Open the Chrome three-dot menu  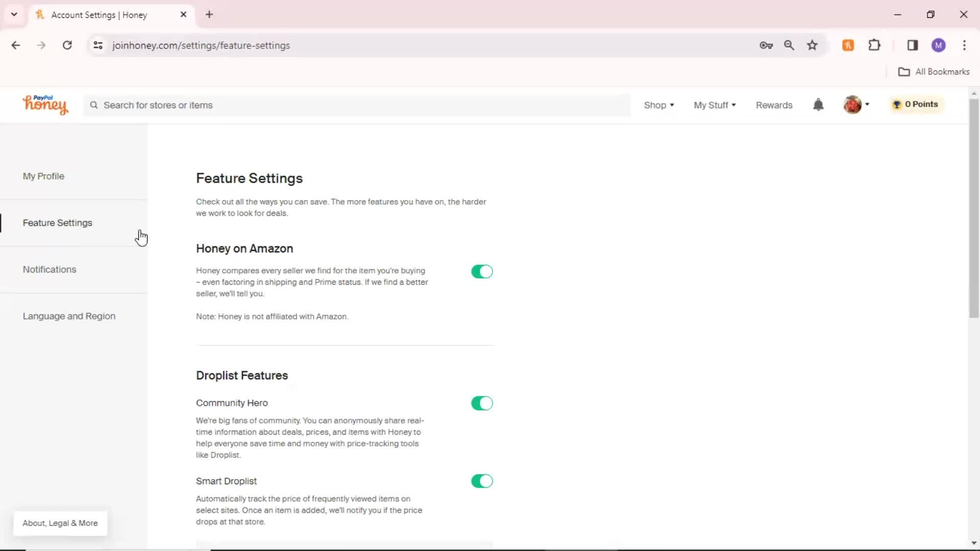964,45
